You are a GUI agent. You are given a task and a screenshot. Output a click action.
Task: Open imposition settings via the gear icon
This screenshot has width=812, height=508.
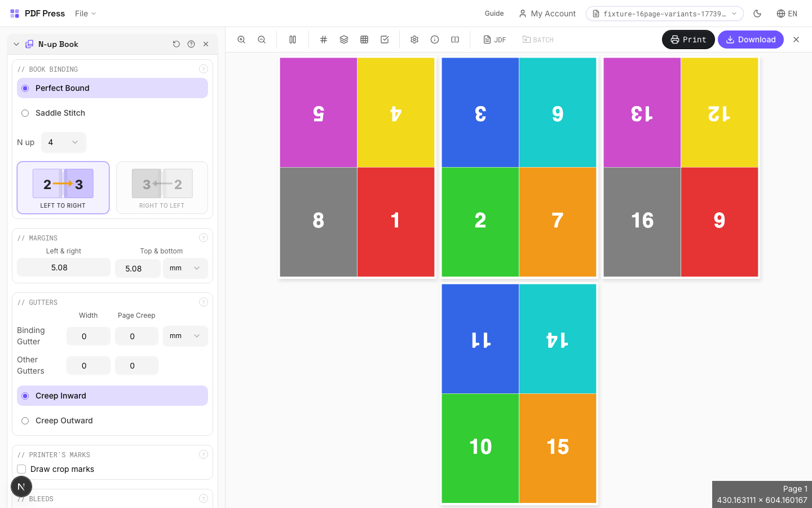[414, 40]
